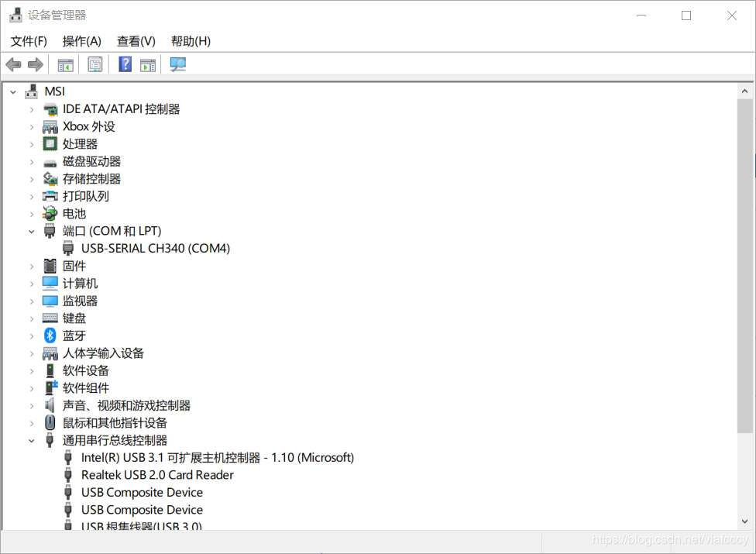Select the first USB Composite Device
This screenshot has width=756, height=554.
[x=142, y=492]
